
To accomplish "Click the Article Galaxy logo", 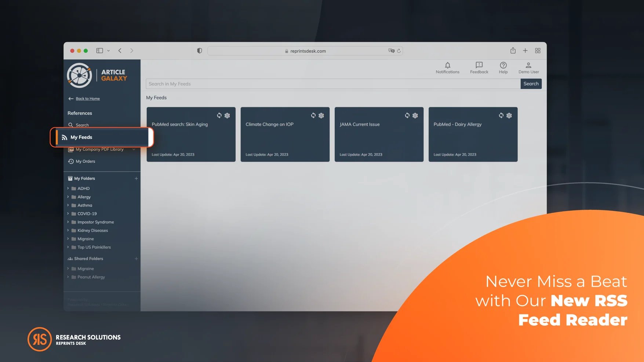I will point(97,75).
